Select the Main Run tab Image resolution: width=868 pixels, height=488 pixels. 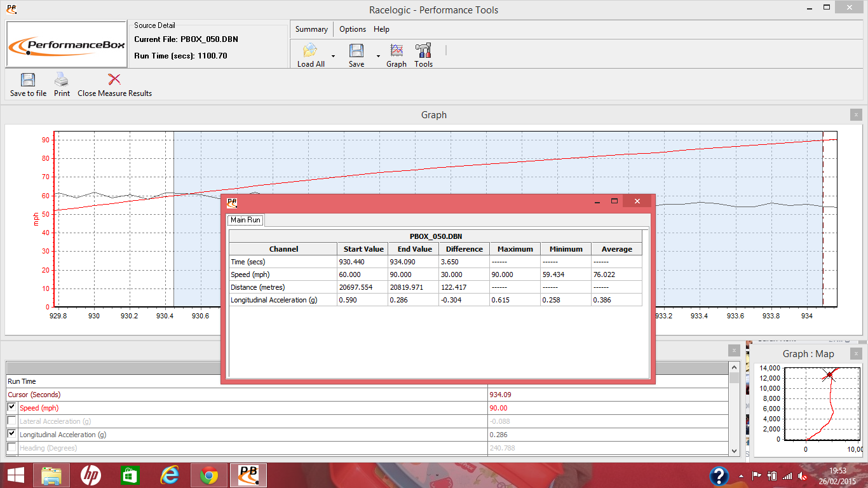[x=246, y=220]
